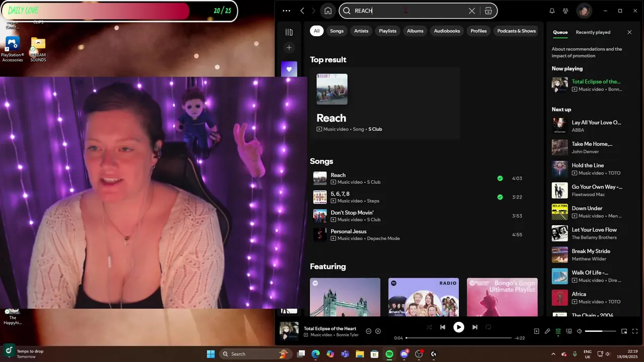Image resolution: width=644 pixels, height=362 pixels.
Task: Open the miniplayer icon
Action: click(624, 331)
